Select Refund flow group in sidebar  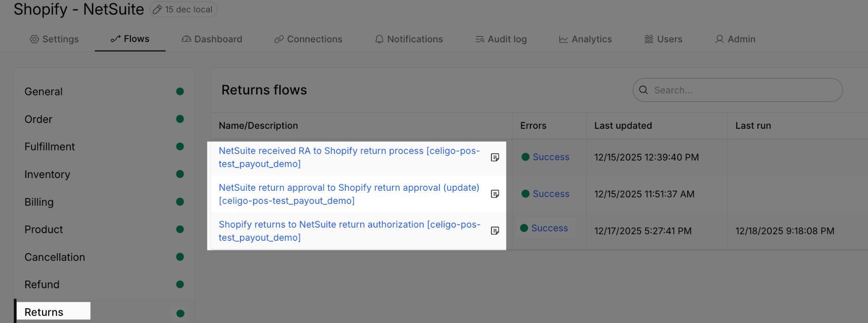tap(104, 284)
